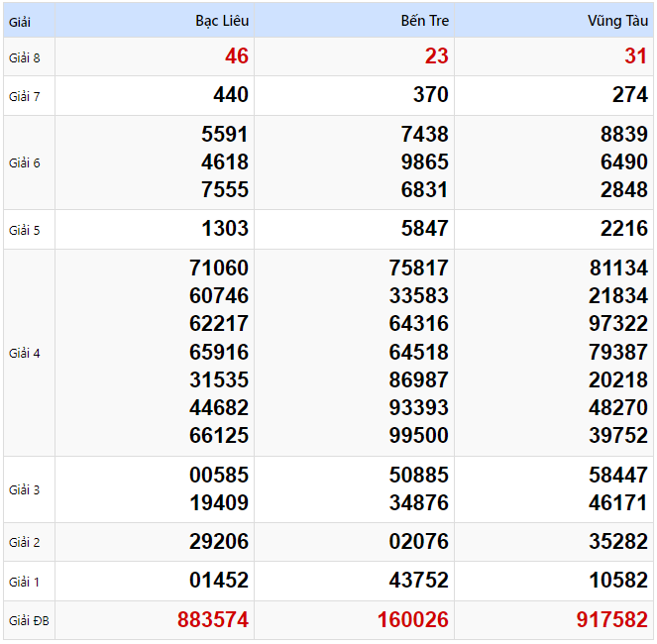657x644 pixels.
Task: Select Giải 4 number 39752
Action: pos(618,435)
